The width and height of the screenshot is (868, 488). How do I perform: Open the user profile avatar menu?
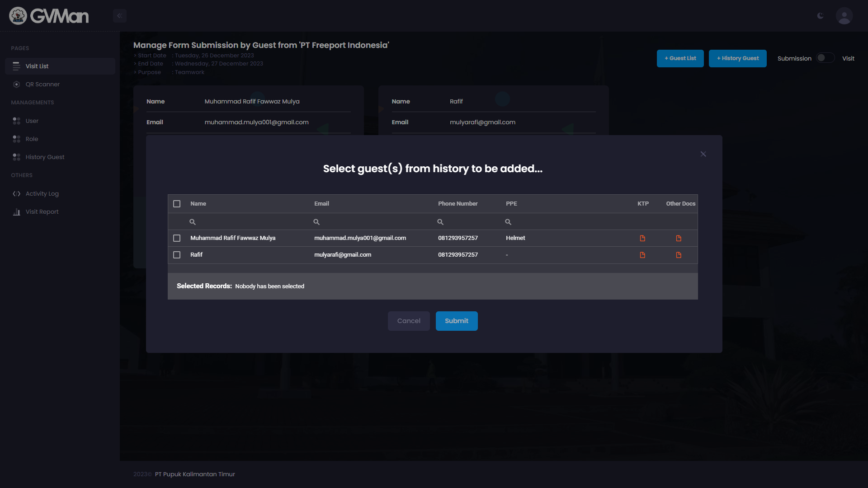coord(844,16)
